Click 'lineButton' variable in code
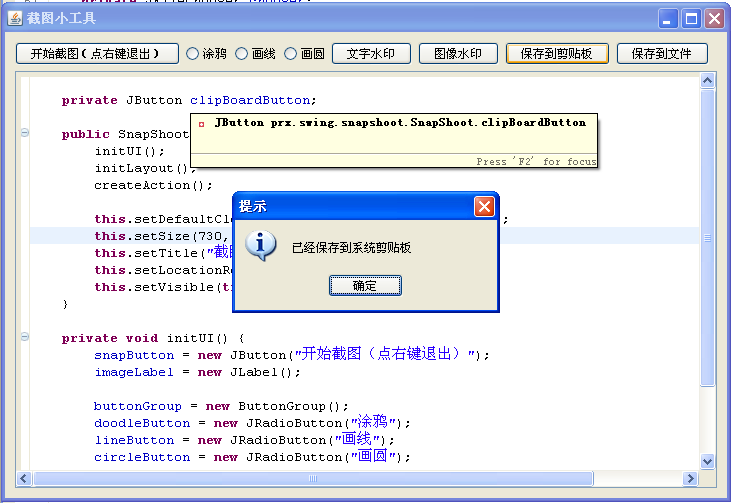732x503 pixels. 134,440
